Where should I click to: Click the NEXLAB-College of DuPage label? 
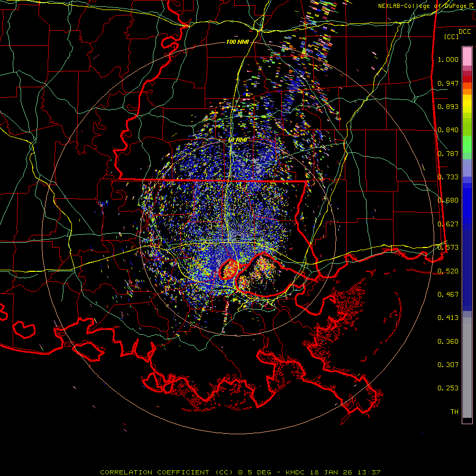pyautogui.click(x=423, y=6)
